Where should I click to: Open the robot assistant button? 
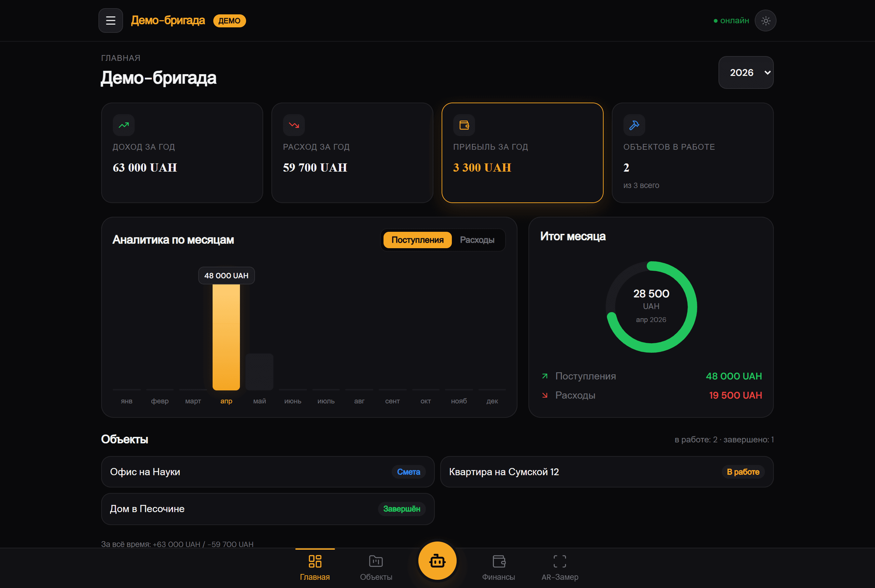coord(437,561)
